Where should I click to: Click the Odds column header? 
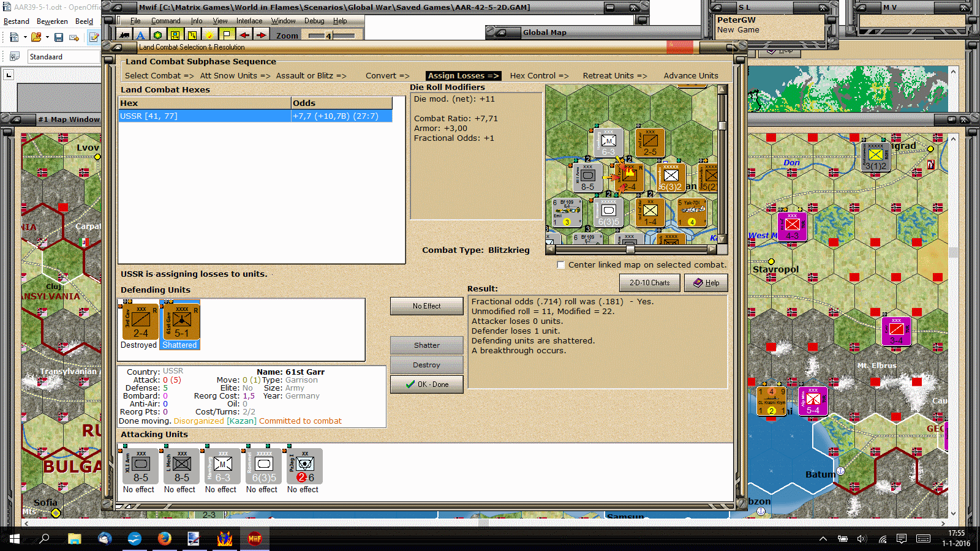coord(342,103)
